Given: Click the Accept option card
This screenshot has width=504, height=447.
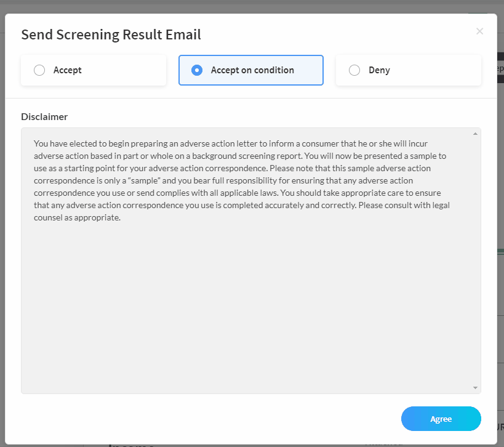Looking at the screenshot, I should point(94,70).
